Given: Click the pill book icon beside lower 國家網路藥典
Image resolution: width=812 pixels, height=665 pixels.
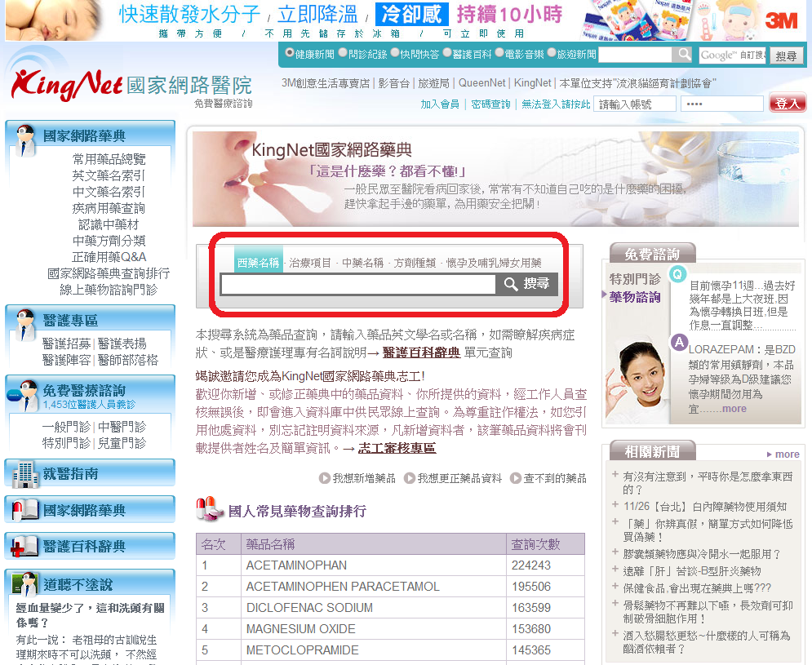Looking at the screenshot, I should tap(24, 510).
